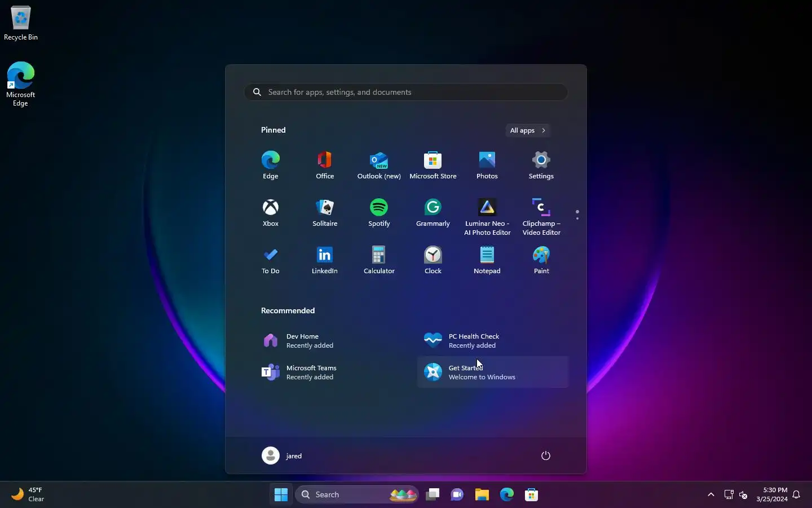
Task: Open the Edge pinned app
Action: 271,165
